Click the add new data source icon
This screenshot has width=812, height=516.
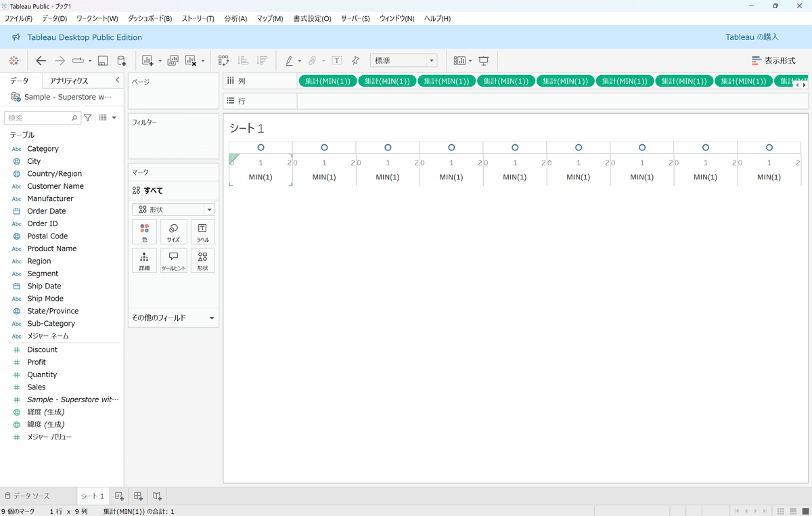[x=121, y=61]
